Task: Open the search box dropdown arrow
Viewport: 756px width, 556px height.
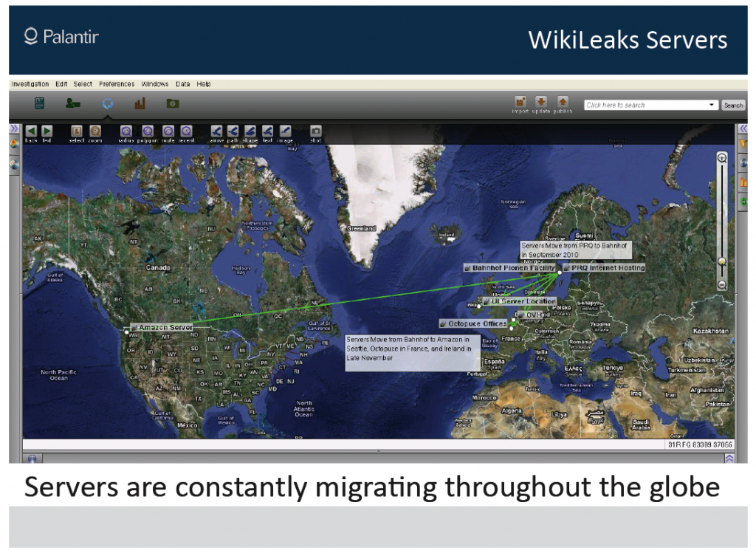Action: pyautogui.click(x=712, y=105)
